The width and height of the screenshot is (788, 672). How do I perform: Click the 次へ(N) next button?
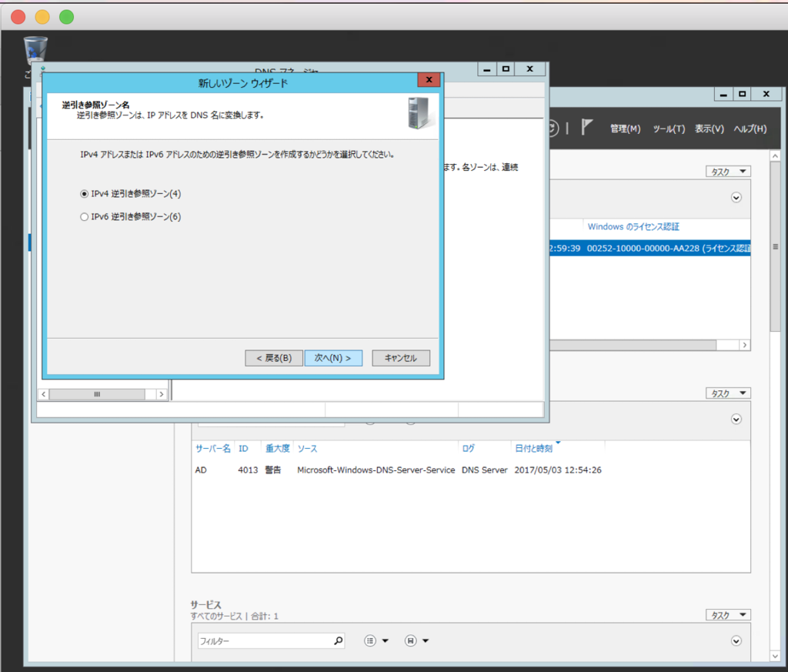[332, 358]
